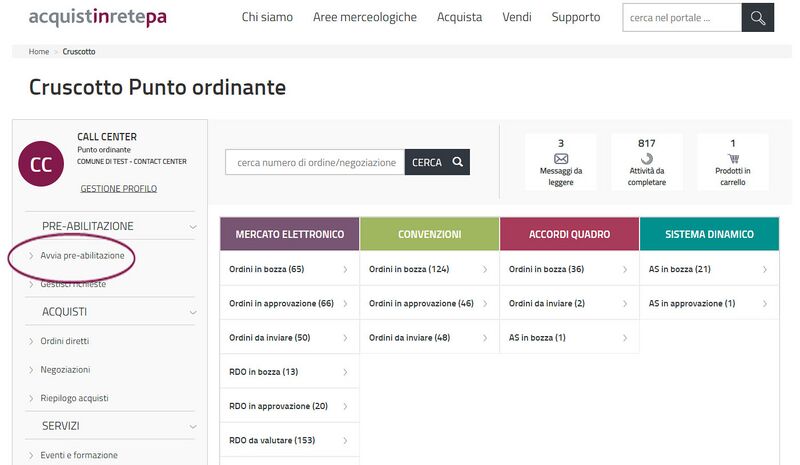Image resolution: width=800 pixels, height=465 pixels.
Task: Open the GESTIONE PROFILO link
Action: (118, 188)
